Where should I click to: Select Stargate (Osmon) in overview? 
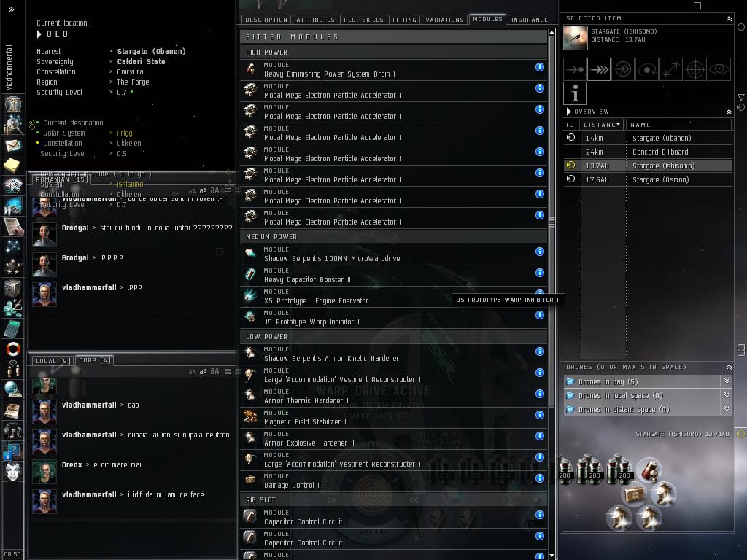(648, 179)
